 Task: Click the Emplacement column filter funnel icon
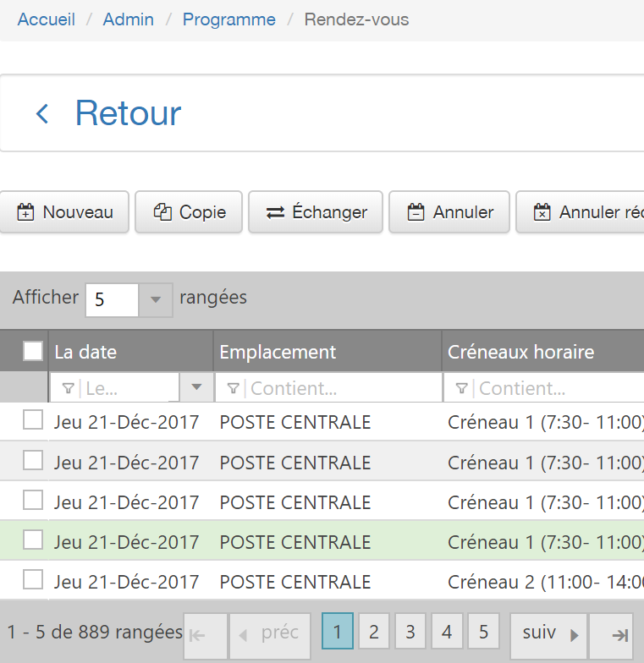pos(233,389)
